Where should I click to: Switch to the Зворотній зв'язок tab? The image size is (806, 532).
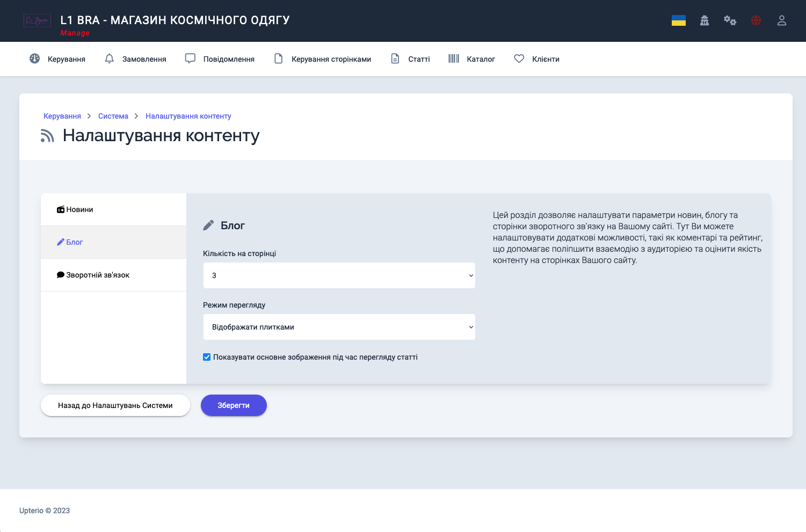point(113,275)
